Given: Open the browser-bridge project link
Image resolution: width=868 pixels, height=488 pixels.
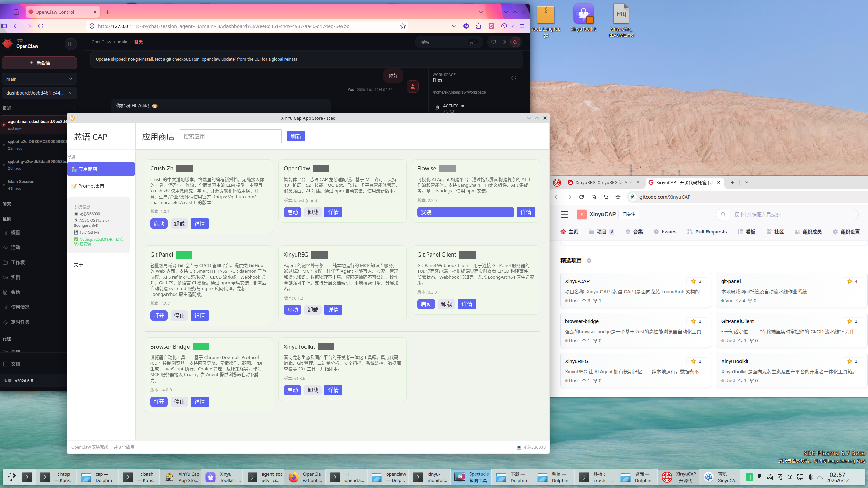Looking at the screenshot, I should pos(582,321).
